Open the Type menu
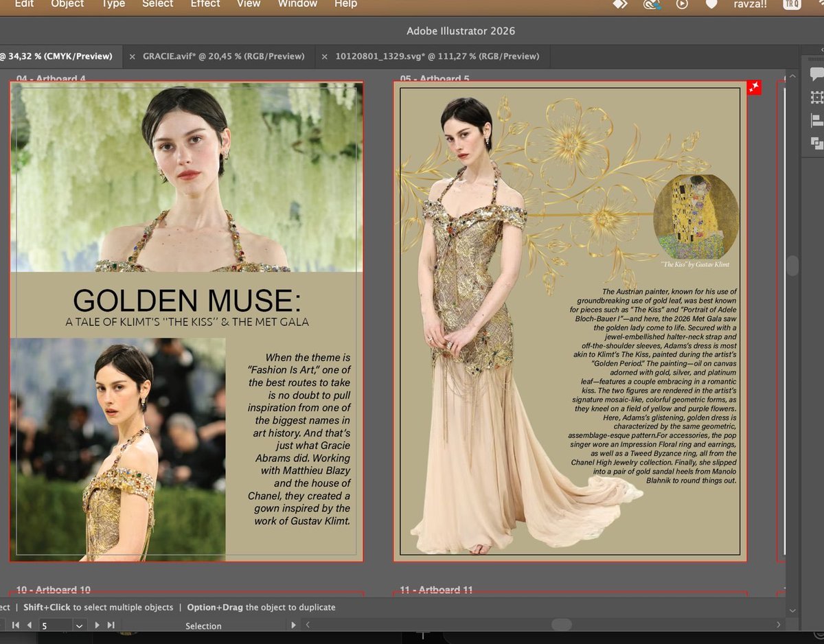Screen dimensions: 824x644 point(113,3)
